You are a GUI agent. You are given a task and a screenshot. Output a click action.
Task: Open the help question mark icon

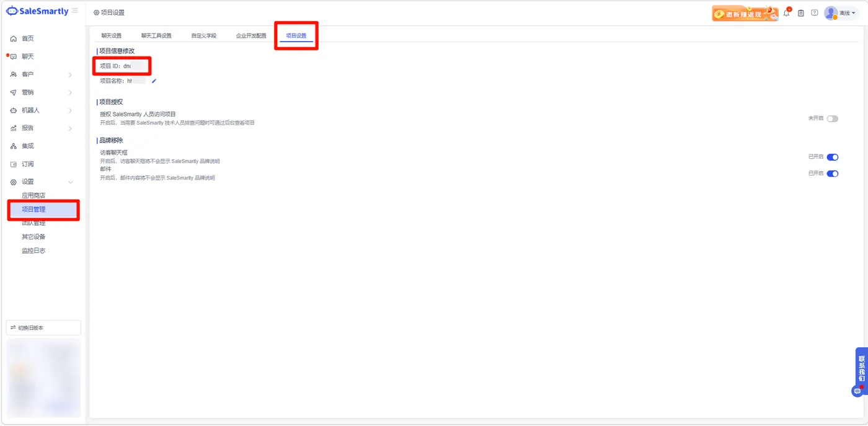815,12
